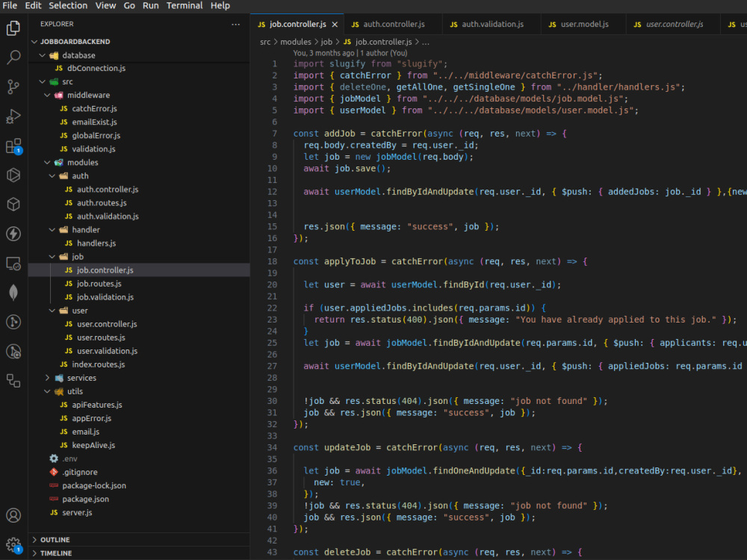Screen dimensions: 747x560
Task: Open the Explorer view in activity bar
Action: coord(13,28)
